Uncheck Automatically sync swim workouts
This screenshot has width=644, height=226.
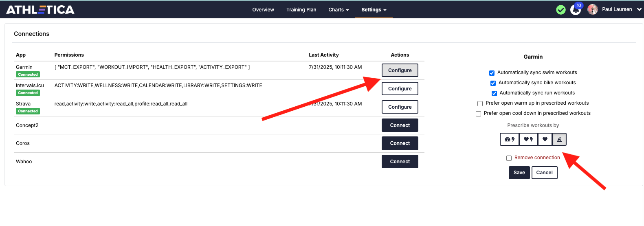492,73
